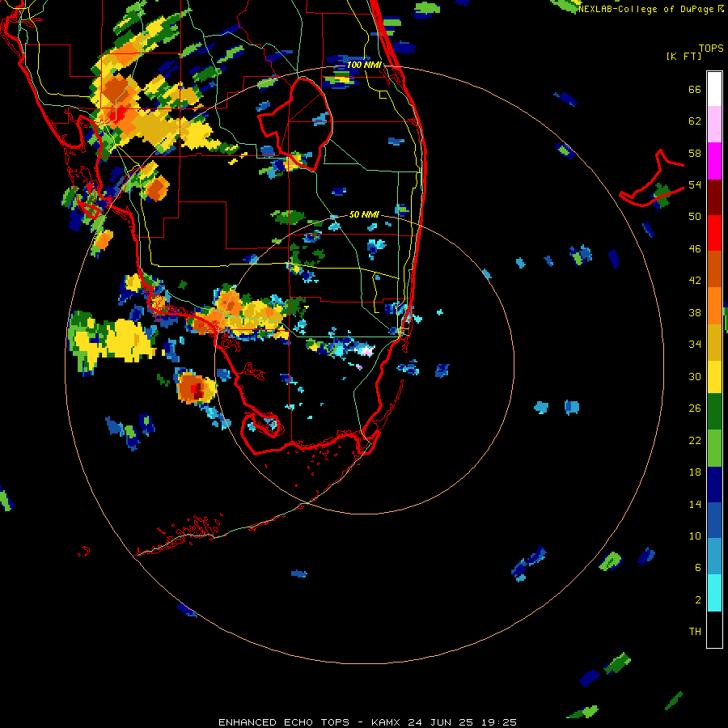The width and height of the screenshot is (728, 728).
Task: Click the "46" legend value
Action: 695,249
